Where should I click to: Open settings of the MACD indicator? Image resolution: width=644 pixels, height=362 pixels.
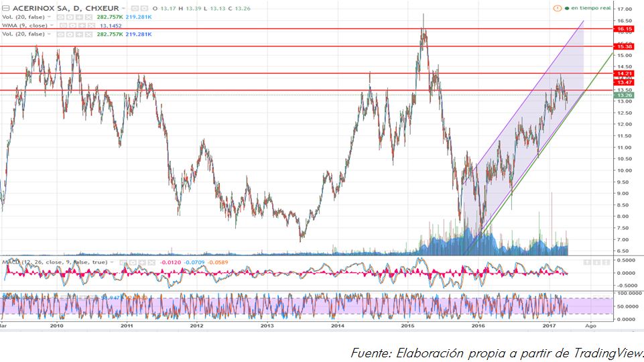[x=133, y=263]
